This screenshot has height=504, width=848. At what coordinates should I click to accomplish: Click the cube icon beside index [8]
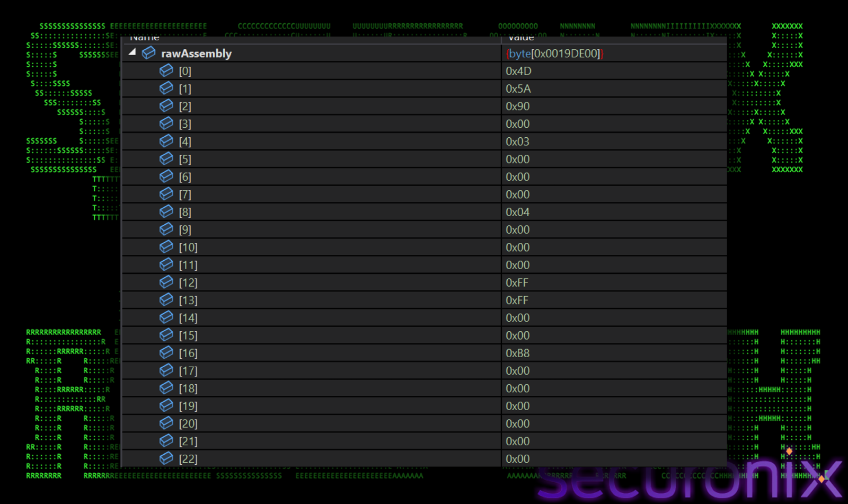click(166, 211)
